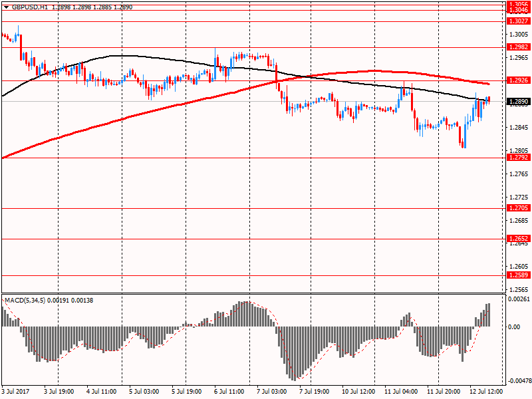Image resolution: width=532 pixels, height=399 pixels.
Task: Select the 1.2589 red price level label
Action: click(x=517, y=275)
